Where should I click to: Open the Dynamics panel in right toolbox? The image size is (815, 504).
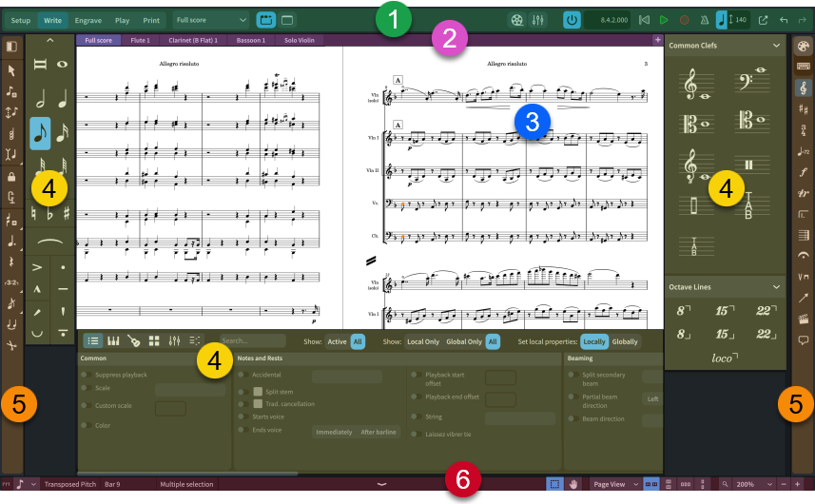pyautogui.click(x=804, y=172)
